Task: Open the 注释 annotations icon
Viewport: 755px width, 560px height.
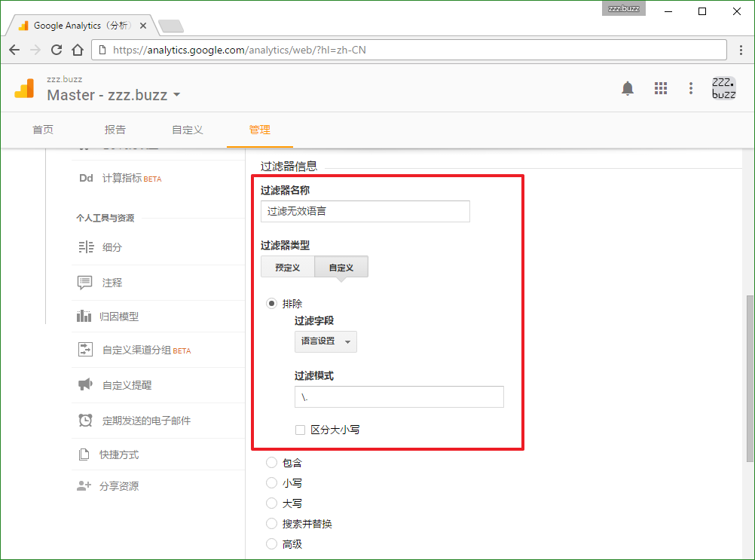Action: pyautogui.click(x=84, y=282)
